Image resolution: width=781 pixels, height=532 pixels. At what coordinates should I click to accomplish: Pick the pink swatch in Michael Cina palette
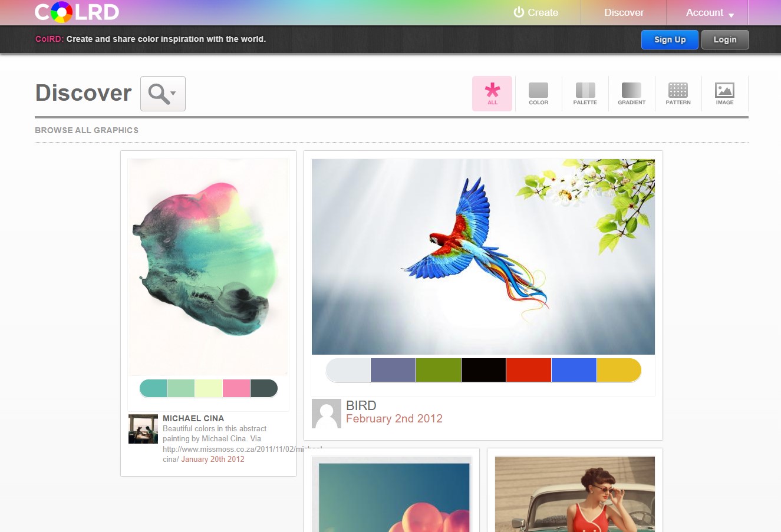tap(236, 388)
